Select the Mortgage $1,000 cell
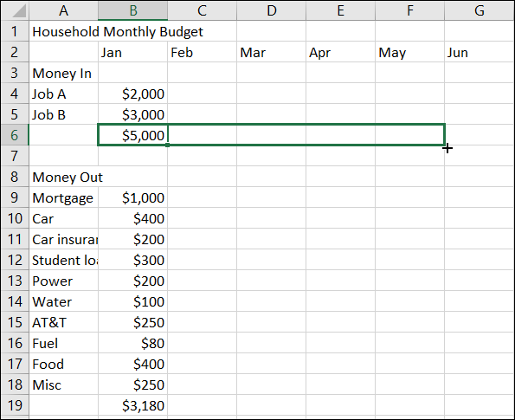 click(132, 197)
